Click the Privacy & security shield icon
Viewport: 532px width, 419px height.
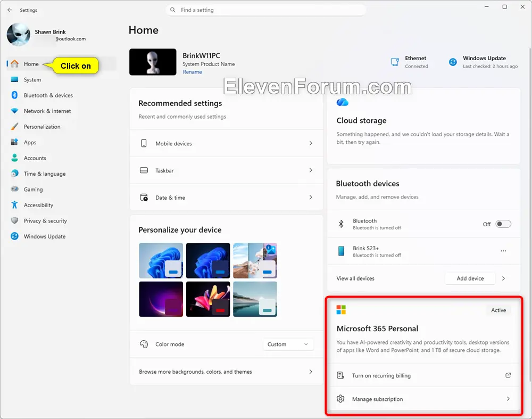(x=14, y=220)
